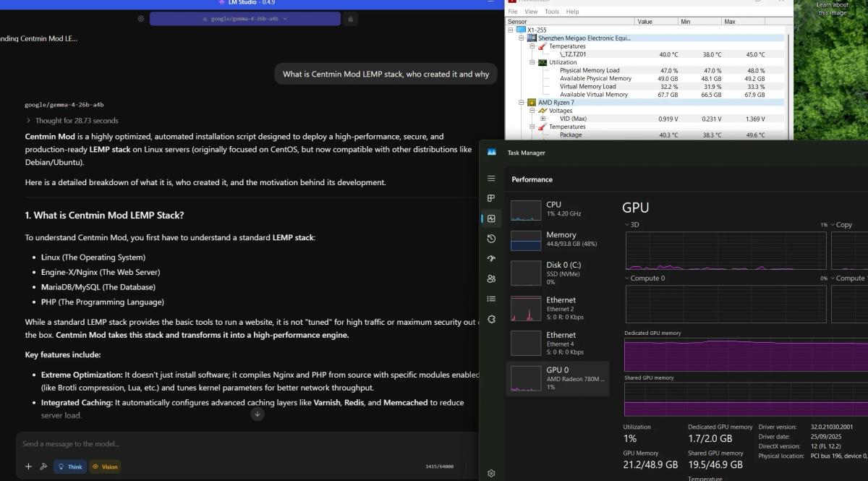This screenshot has width=868, height=481.
Task: Toggle the Task Manager navigation hamburger menu
Action: tap(491, 178)
